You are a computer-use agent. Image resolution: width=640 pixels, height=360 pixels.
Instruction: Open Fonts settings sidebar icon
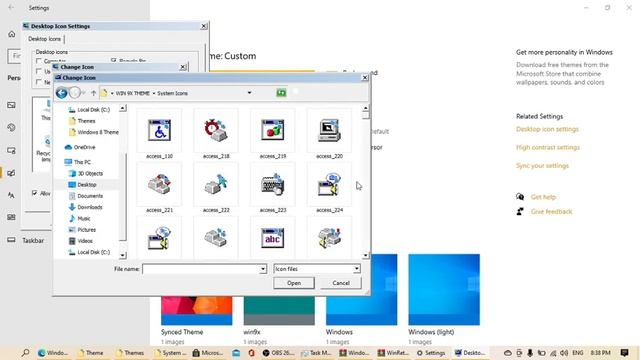click(x=11, y=195)
